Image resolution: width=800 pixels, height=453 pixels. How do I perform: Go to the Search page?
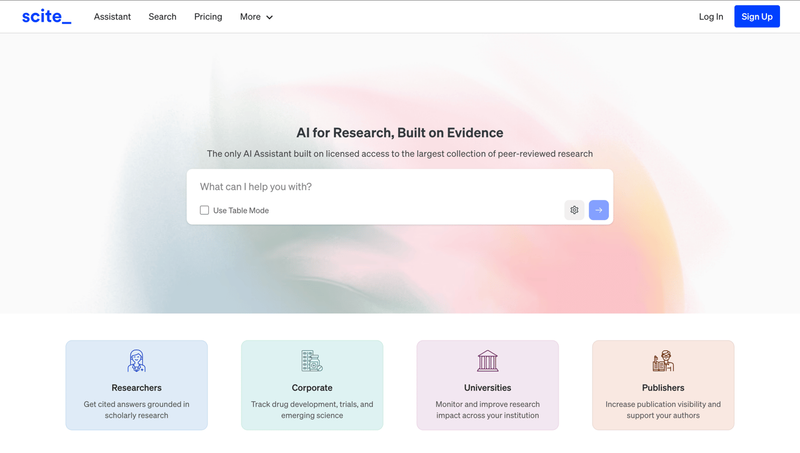[x=162, y=17]
